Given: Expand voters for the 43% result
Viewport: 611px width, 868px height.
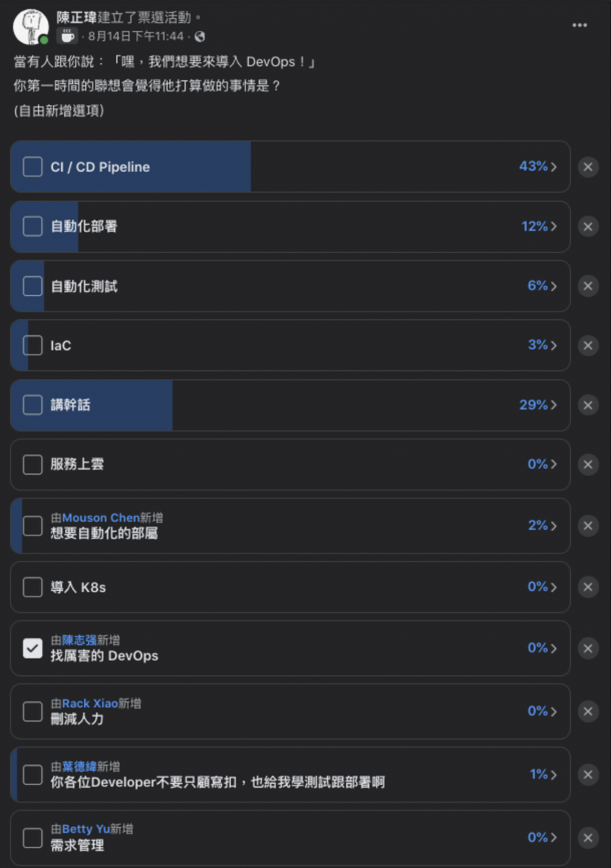Looking at the screenshot, I should pos(538,167).
